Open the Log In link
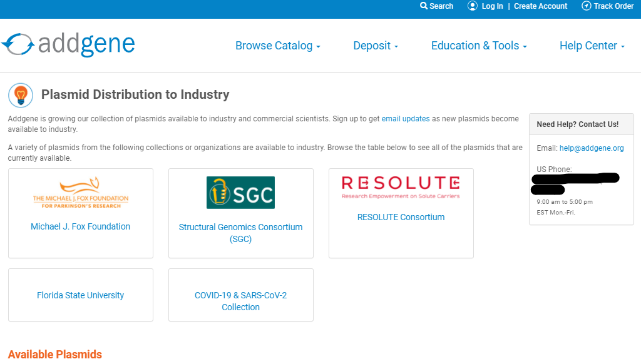The height and width of the screenshot is (364, 641). coord(492,6)
